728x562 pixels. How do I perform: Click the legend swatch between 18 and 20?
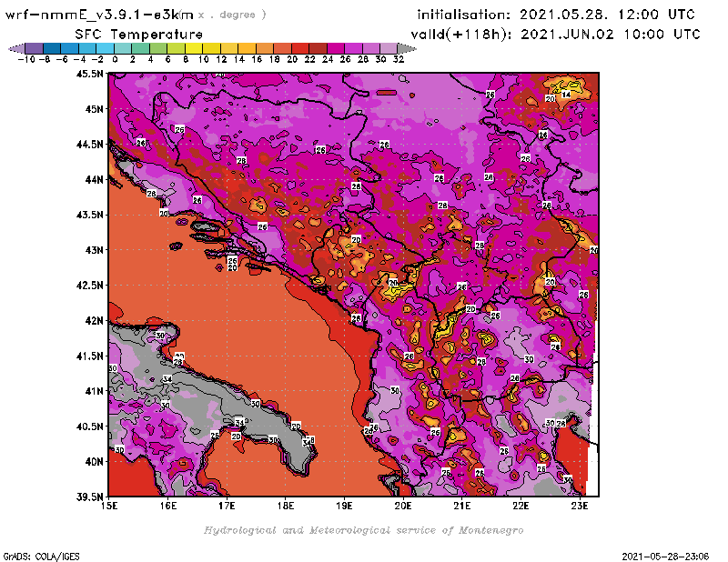click(282, 48)
